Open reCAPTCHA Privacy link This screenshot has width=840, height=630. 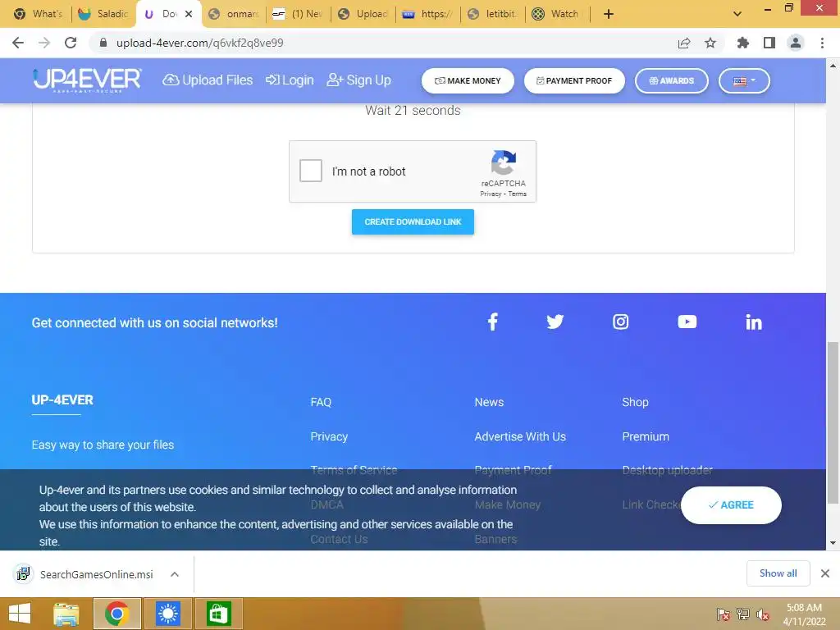coord(491,194)
